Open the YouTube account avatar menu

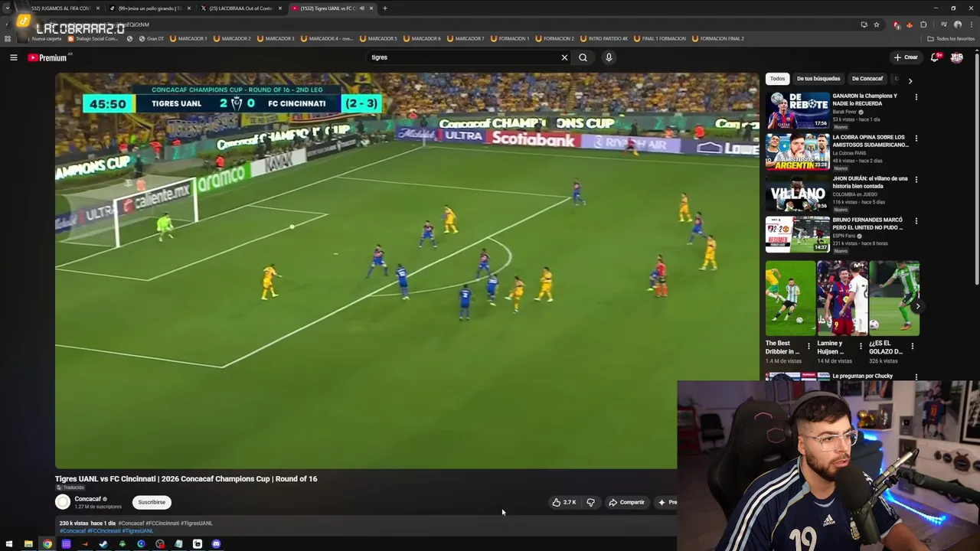click(956, 57)
